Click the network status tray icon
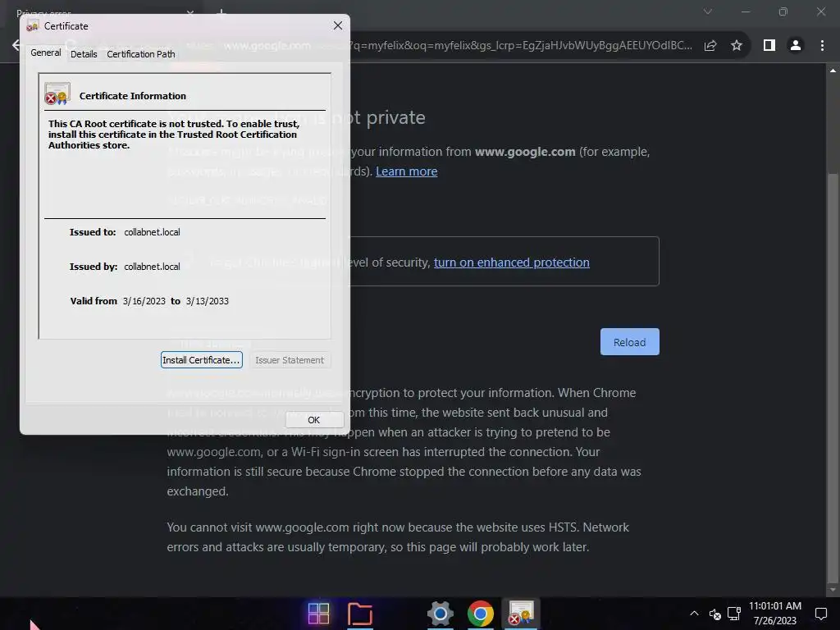The width and height of the screenshot is (840, 630). click(x=734, y=614)
